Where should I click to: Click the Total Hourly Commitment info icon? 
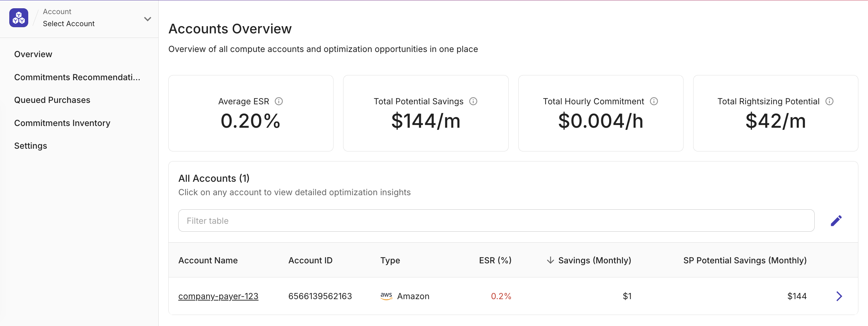[654, 101]
